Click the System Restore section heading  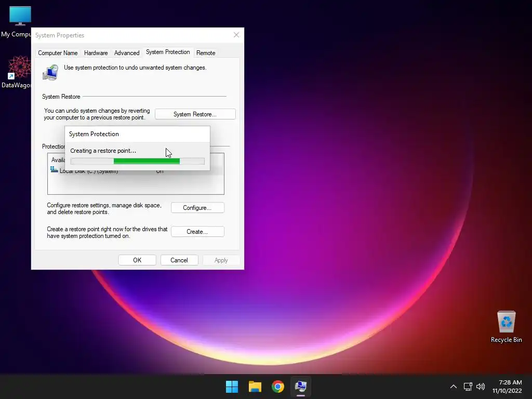point(61,97)
